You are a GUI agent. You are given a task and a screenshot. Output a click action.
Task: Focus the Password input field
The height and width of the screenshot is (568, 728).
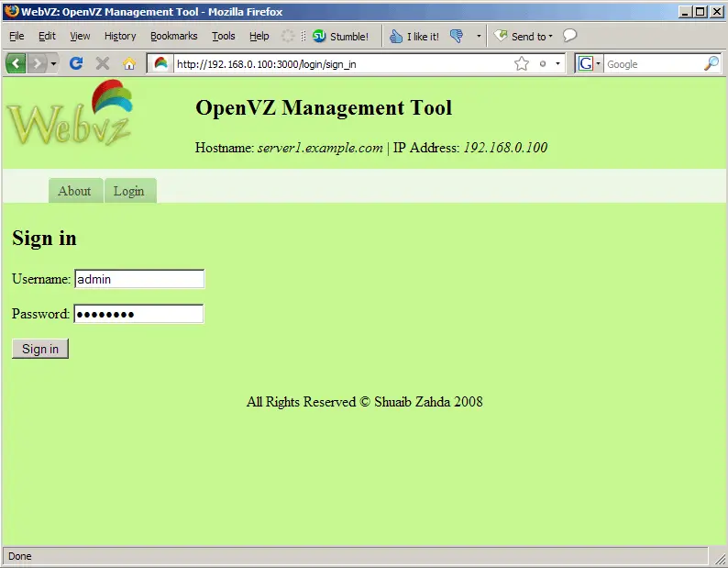138,314
